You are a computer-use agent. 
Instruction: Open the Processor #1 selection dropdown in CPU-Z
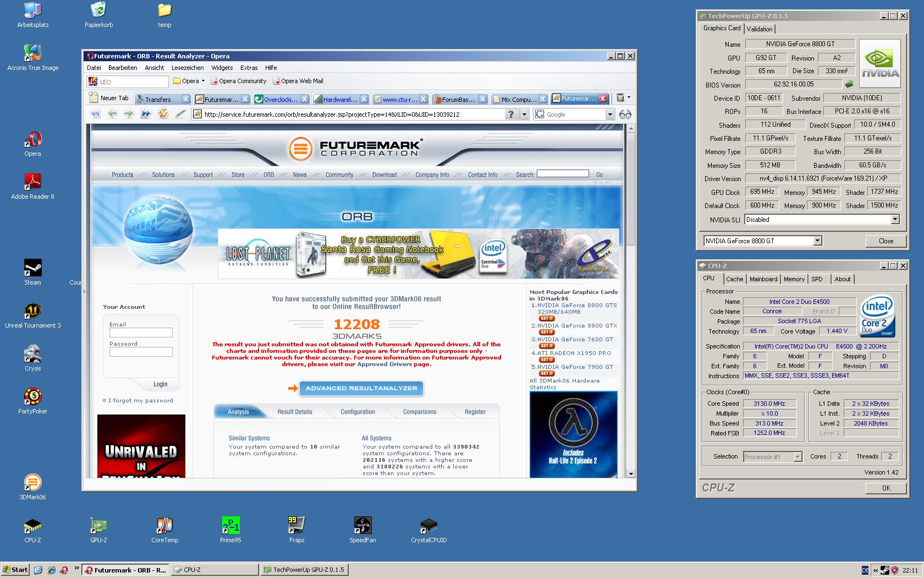pyautogui.click(x=798, y=456)
